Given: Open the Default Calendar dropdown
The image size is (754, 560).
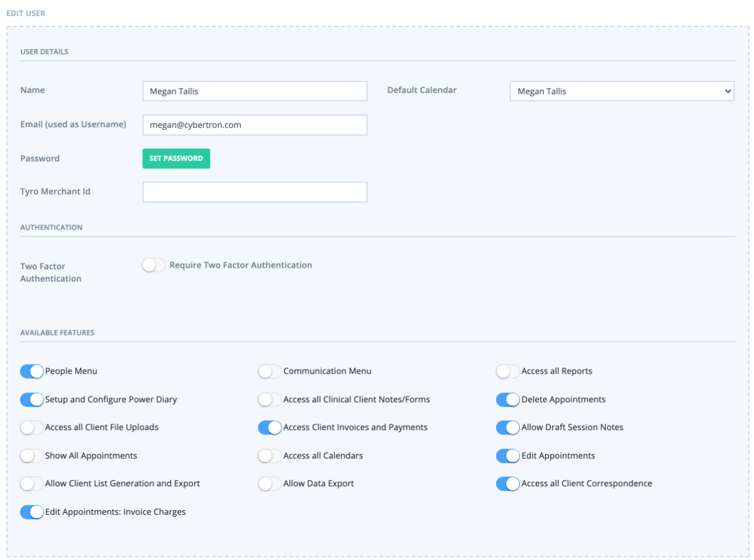Looking at the screenshot, I should (x=621, y=91).
